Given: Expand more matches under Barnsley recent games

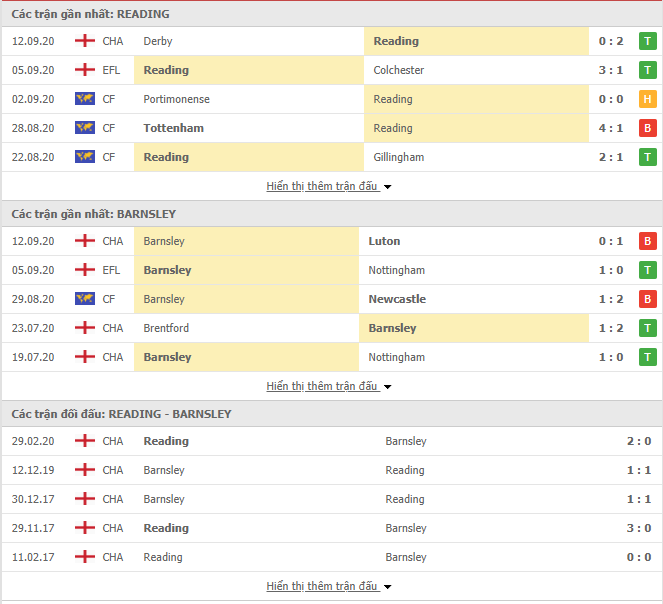Looking at the screenshot, I should coord(329,386).
